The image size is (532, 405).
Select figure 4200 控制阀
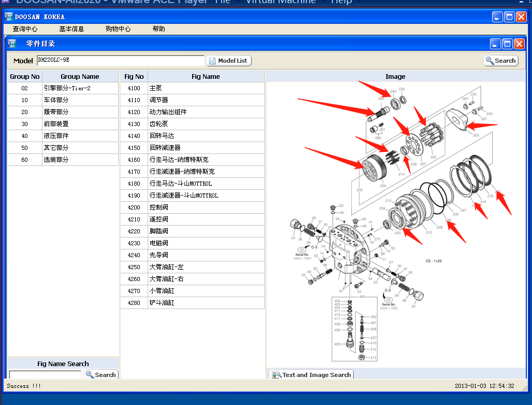pos(192,207)
